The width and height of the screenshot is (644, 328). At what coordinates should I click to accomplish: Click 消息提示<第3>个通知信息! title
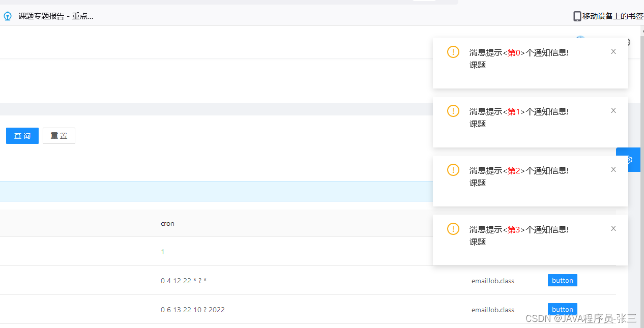519,229
